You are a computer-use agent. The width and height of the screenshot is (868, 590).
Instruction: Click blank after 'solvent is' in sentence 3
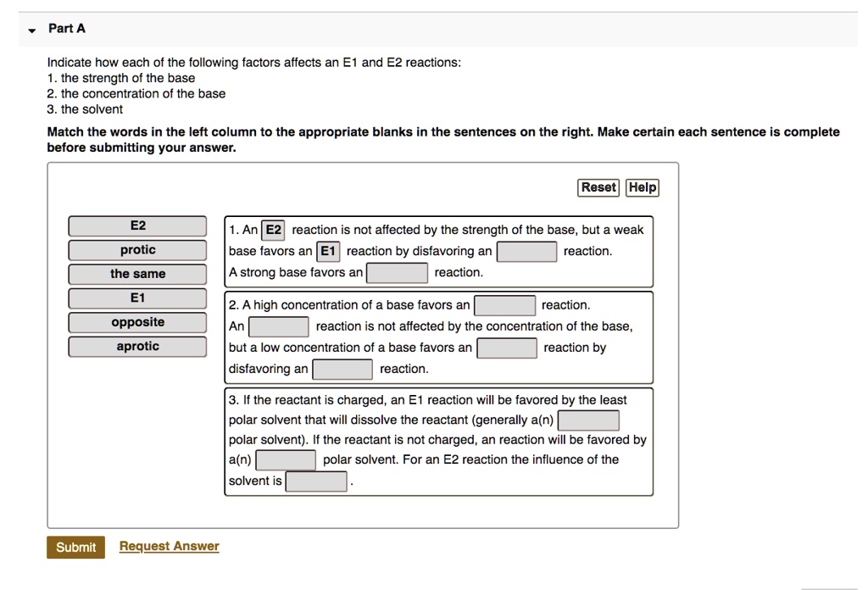pos(314,481)
